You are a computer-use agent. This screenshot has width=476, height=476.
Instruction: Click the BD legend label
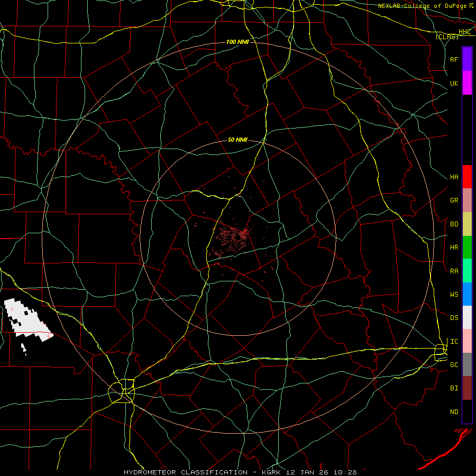[454, 224]
